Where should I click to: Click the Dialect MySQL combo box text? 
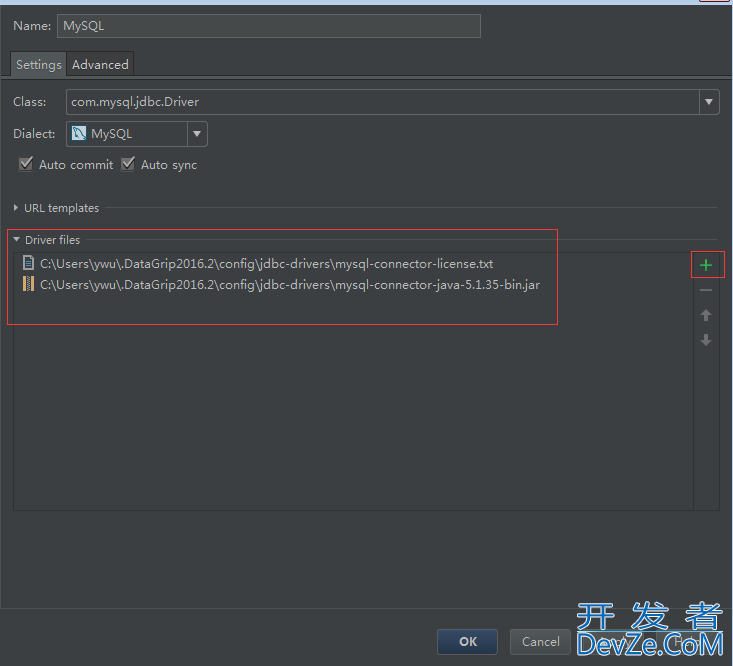tap(112, 134)
